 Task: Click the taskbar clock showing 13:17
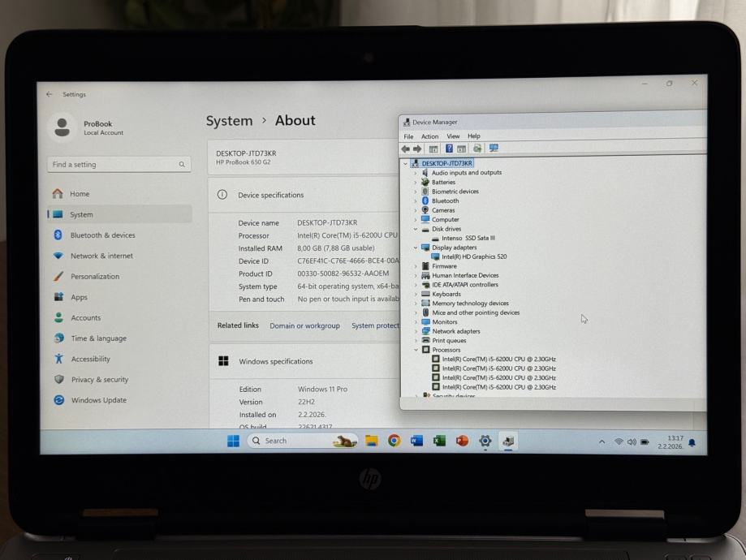tap(671, 442)
